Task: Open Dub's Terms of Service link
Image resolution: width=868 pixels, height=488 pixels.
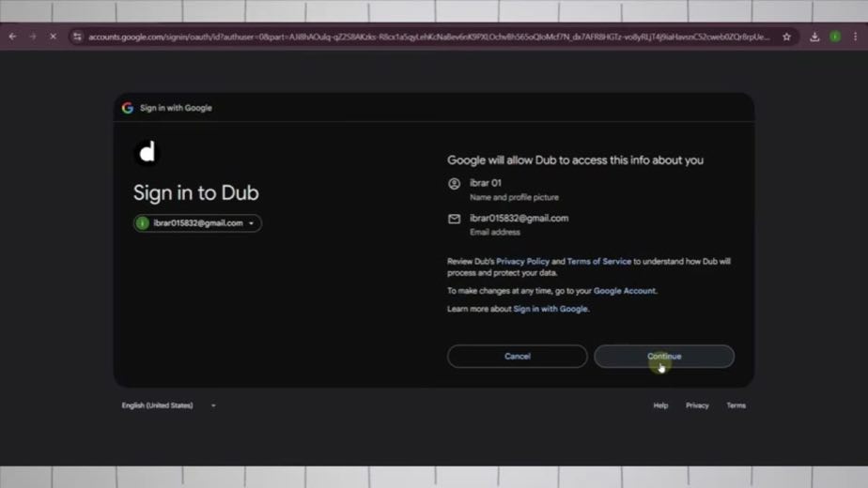Action: [599, 261]
